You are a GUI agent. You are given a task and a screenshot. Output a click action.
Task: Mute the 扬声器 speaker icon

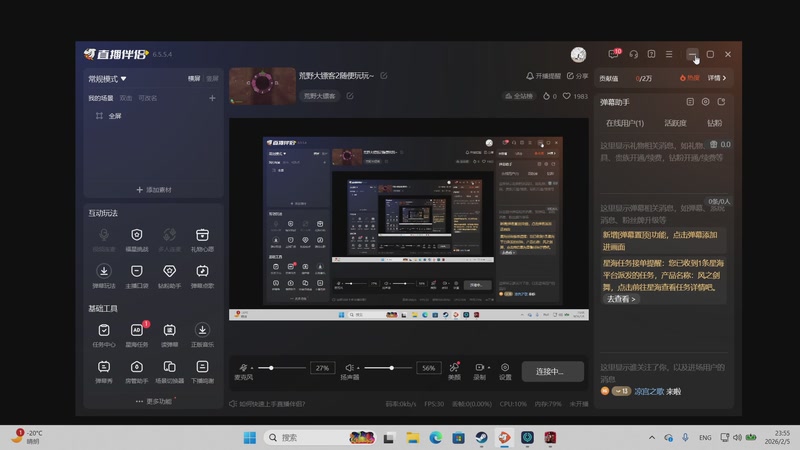point(349,367)
